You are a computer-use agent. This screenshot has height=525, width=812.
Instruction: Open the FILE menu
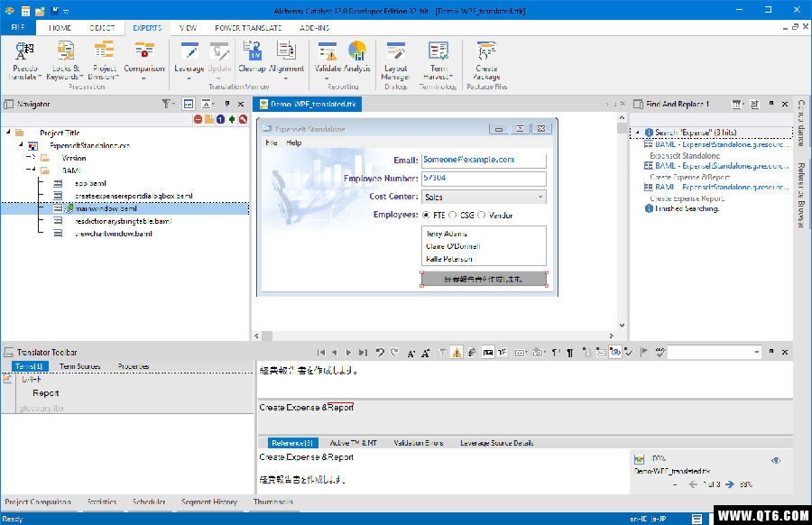[18, 27]
